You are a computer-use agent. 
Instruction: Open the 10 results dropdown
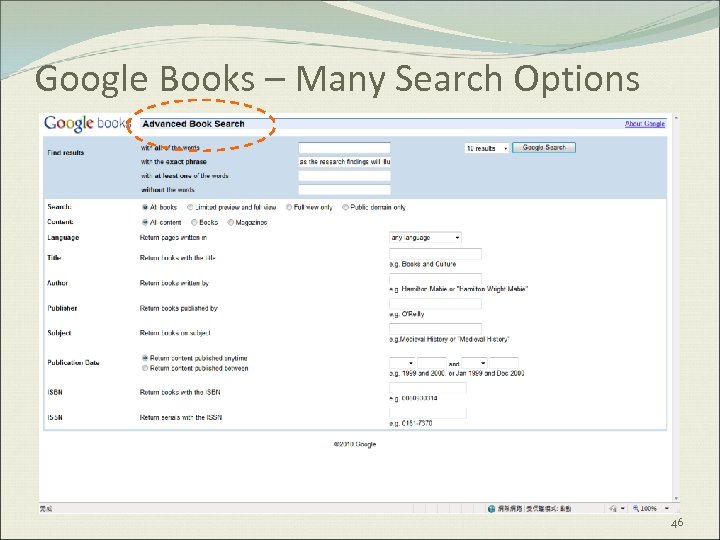coord(487,148)
